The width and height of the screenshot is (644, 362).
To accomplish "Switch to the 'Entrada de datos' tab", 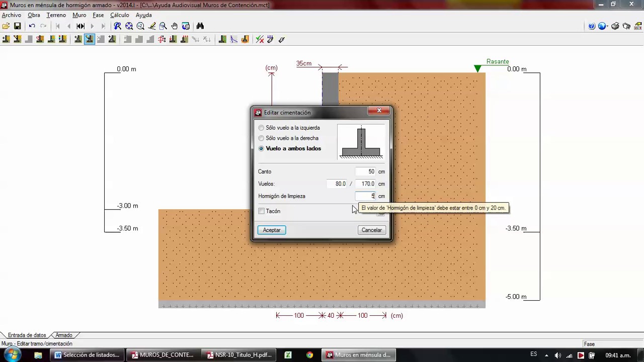I will pyautogui.click(x=27, y=335).
